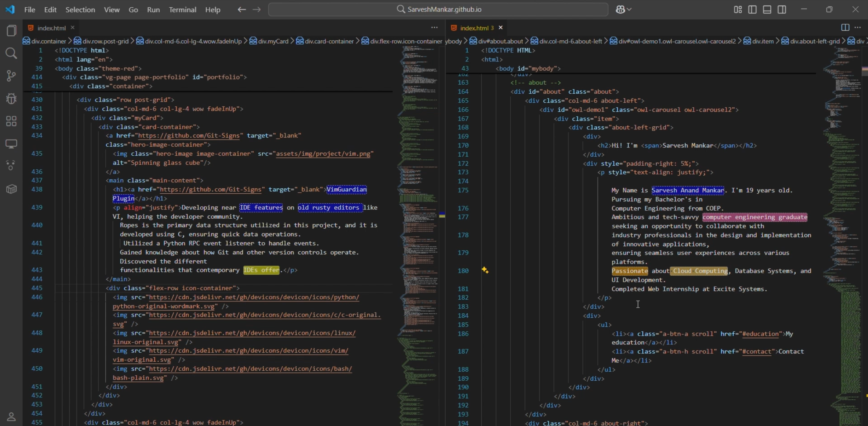Expand the Copilot dropdown chevron
Screen dimensions: 868x426
point(629,10)
